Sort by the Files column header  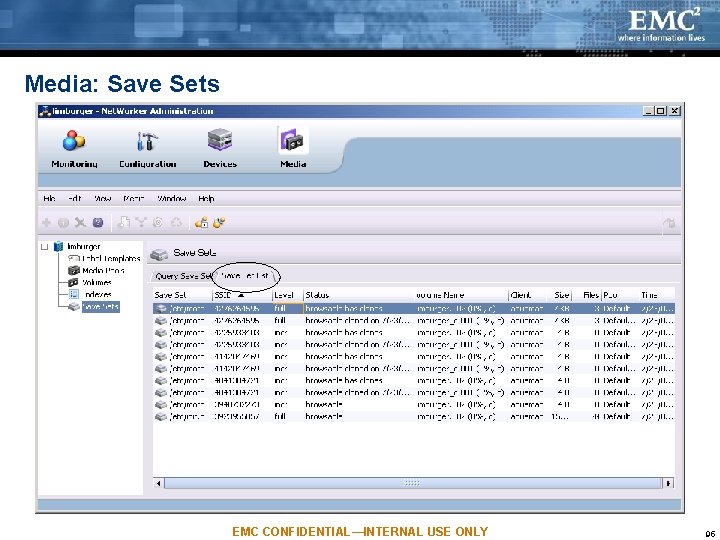pos(587,295)
